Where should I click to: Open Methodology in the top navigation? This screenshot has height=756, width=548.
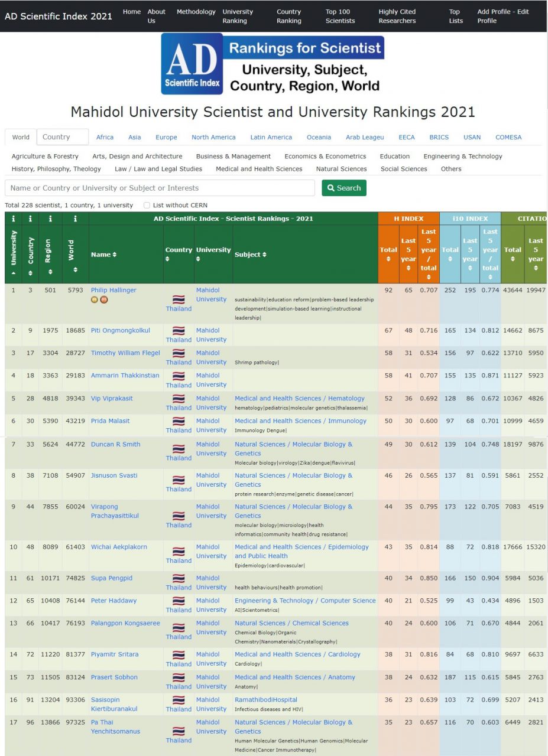pos(196,12)
